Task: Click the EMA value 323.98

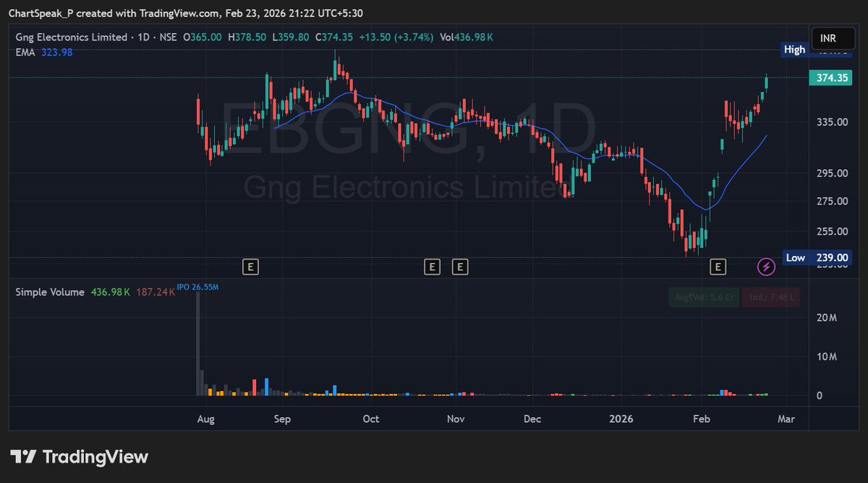Action: pyautogui.click(x=56, y=52)
